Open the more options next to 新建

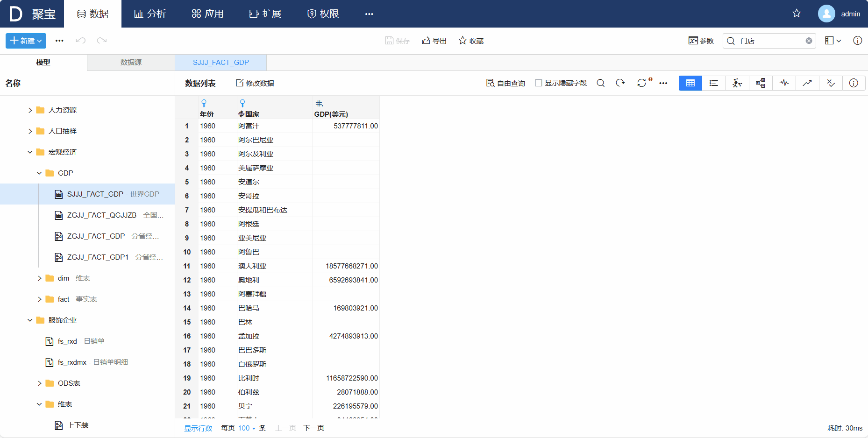59,41
